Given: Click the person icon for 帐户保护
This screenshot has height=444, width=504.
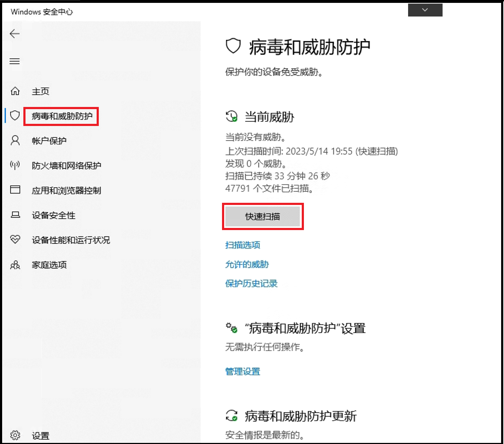Looking at the screenshot, I should 15,140.
